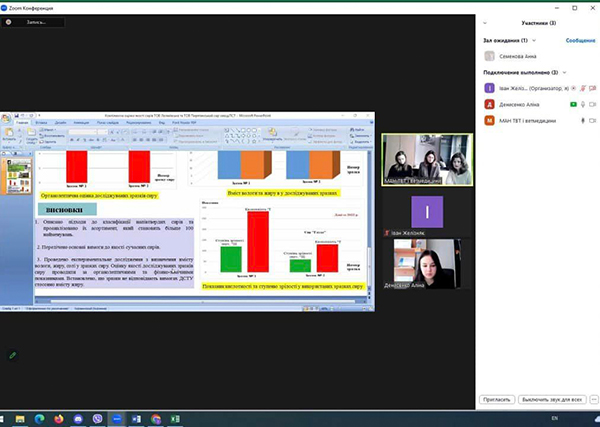
Task: Click the EN language indicator in taskbar
Action: [x=554, y=418]
